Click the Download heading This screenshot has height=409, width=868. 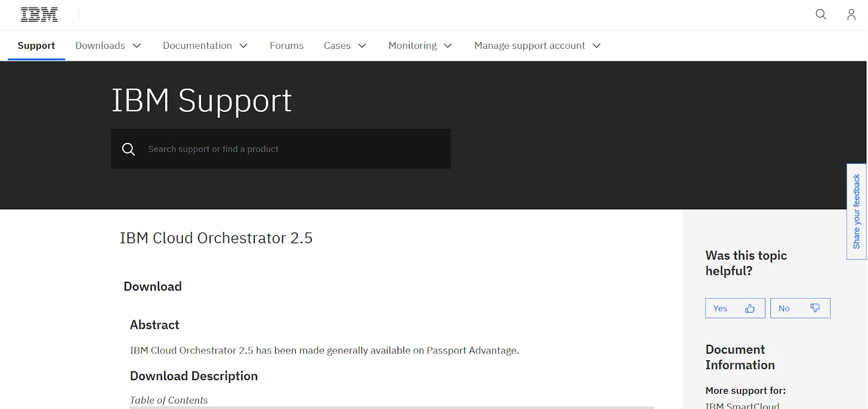152,286
